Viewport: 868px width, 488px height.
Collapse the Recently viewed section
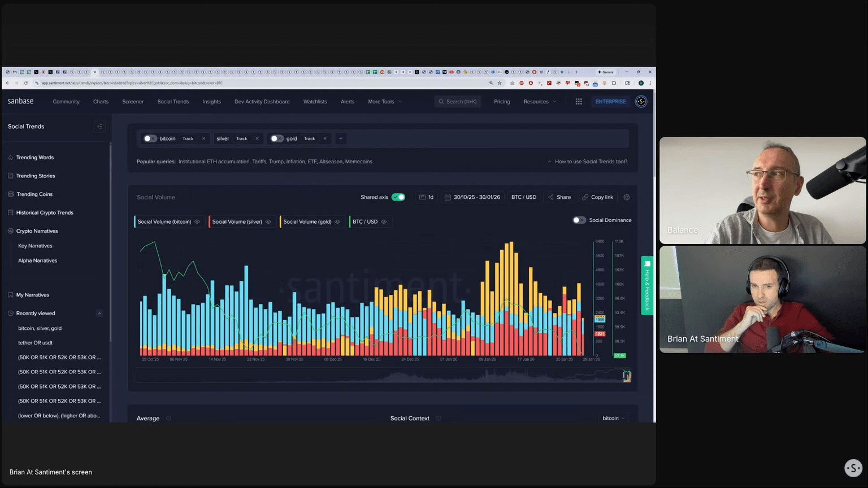tap(99, 313)
